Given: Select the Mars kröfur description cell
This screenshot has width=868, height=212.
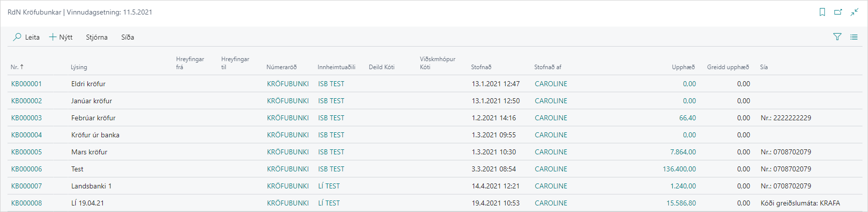Looking at the screenshot, I should coord(89,152).
